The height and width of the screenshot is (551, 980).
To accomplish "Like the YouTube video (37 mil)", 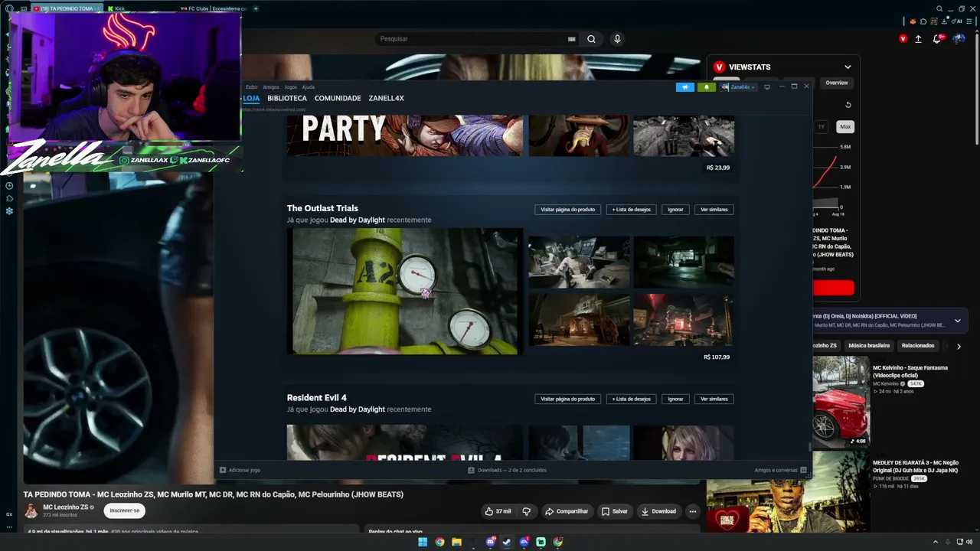I will tap(498, 511).
